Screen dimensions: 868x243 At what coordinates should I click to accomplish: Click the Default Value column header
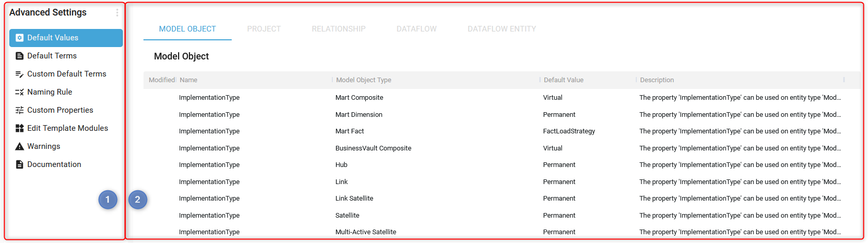point(564,80)
